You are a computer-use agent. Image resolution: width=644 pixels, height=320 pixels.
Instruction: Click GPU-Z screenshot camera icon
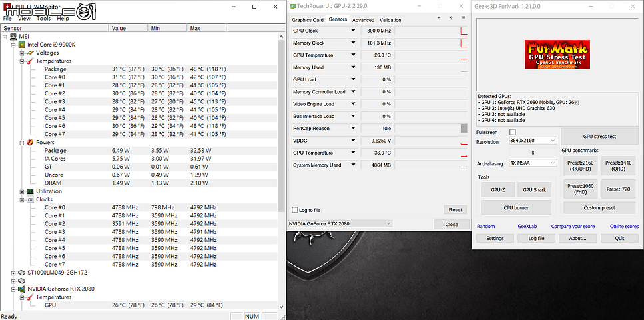tap(439, 18)
